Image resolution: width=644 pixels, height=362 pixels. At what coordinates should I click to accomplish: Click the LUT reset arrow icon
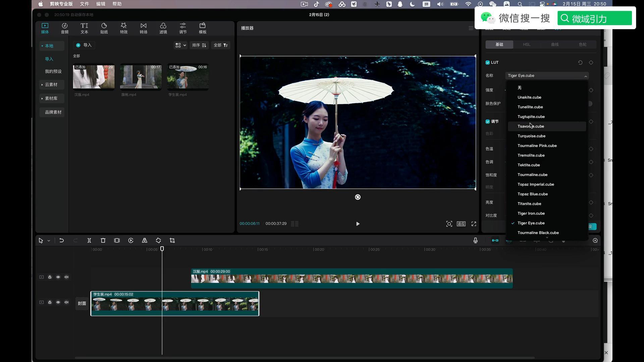pyautogui.click(x=580, y=62)
